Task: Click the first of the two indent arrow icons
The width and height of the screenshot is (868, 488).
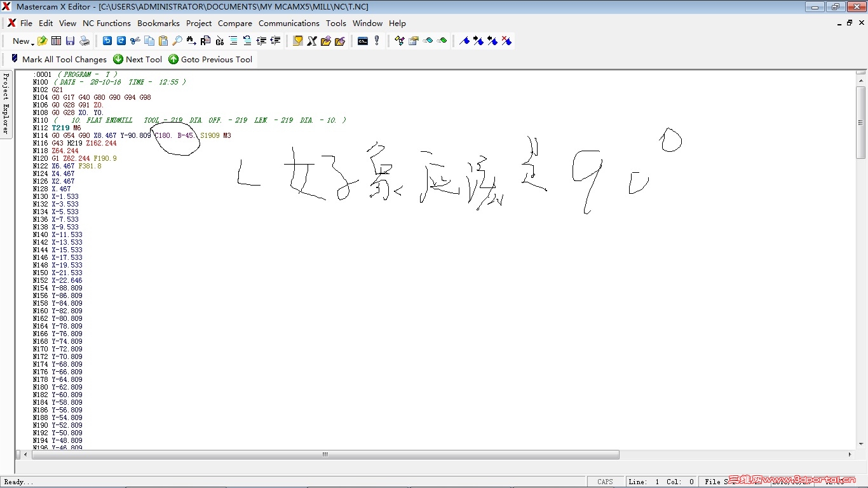Action: tap(261, 41)
